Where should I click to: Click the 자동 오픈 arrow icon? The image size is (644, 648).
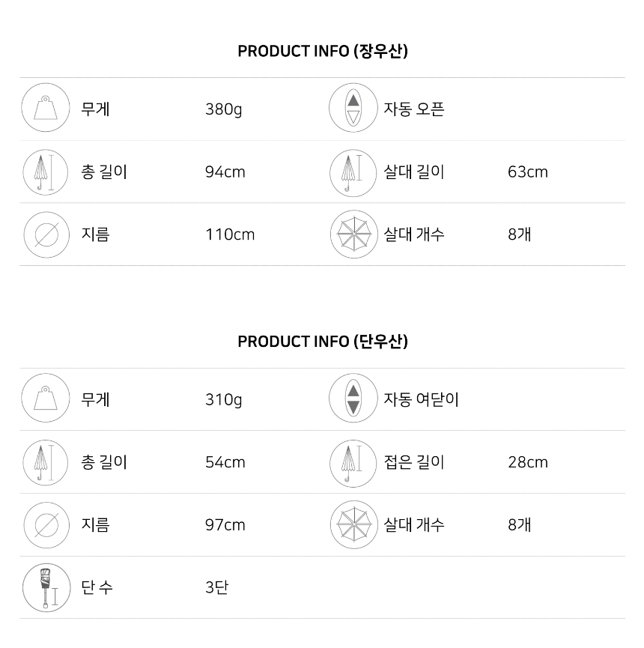pos(353,108)
